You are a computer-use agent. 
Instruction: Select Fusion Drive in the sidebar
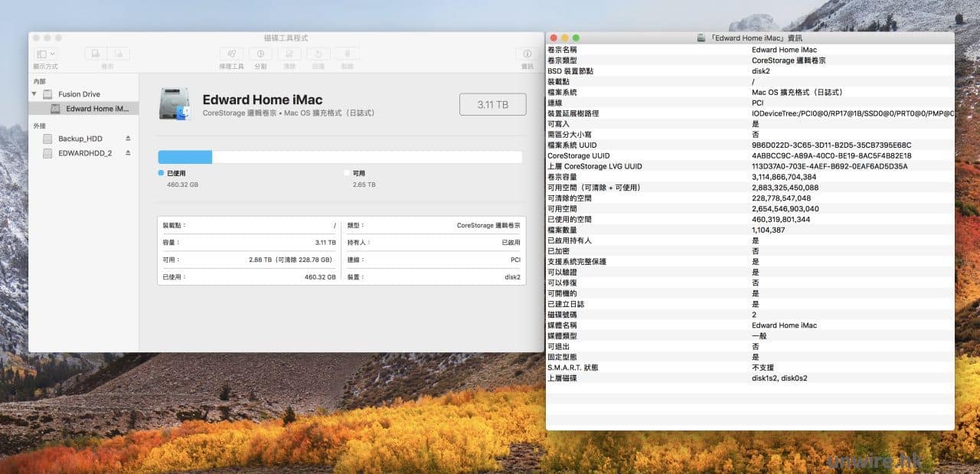pos(79,94)
